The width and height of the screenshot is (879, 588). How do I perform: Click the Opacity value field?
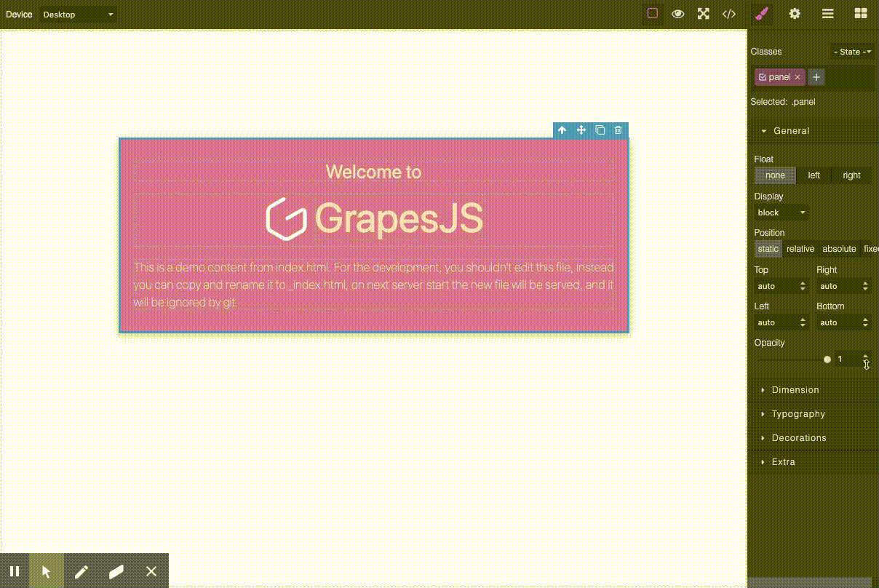tap(847, 359)
